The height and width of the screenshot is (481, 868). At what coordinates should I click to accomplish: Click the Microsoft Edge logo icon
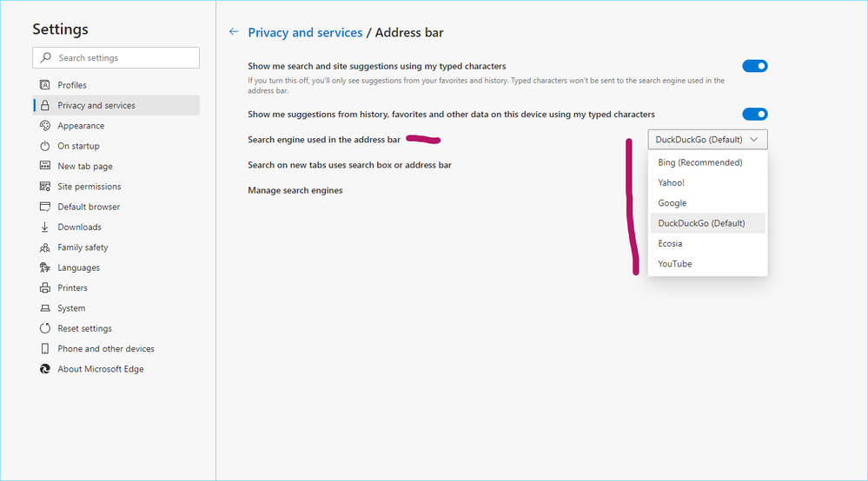pyautogui.click(x=45, y=369)
